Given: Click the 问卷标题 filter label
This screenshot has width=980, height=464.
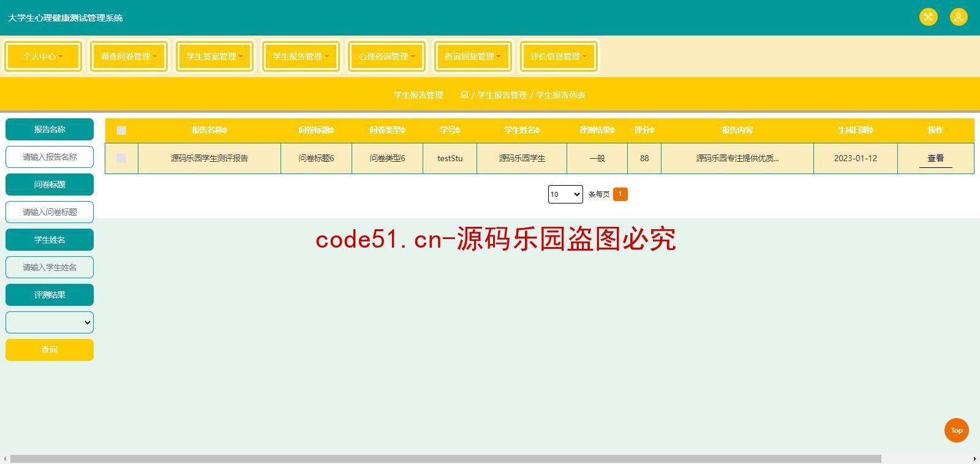Looking at the screenshot, I should (50, 184).
